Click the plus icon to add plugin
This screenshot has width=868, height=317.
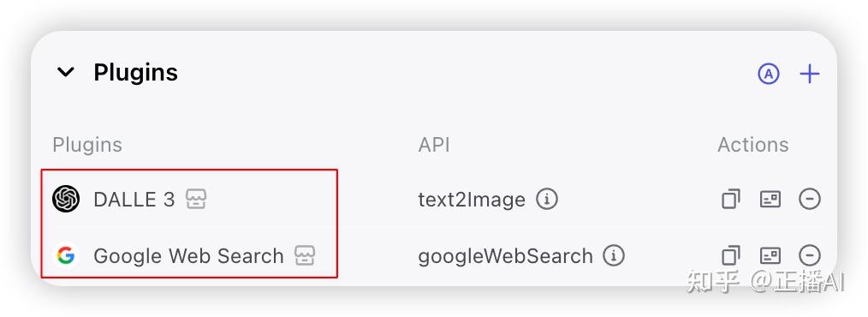point(809,74)
